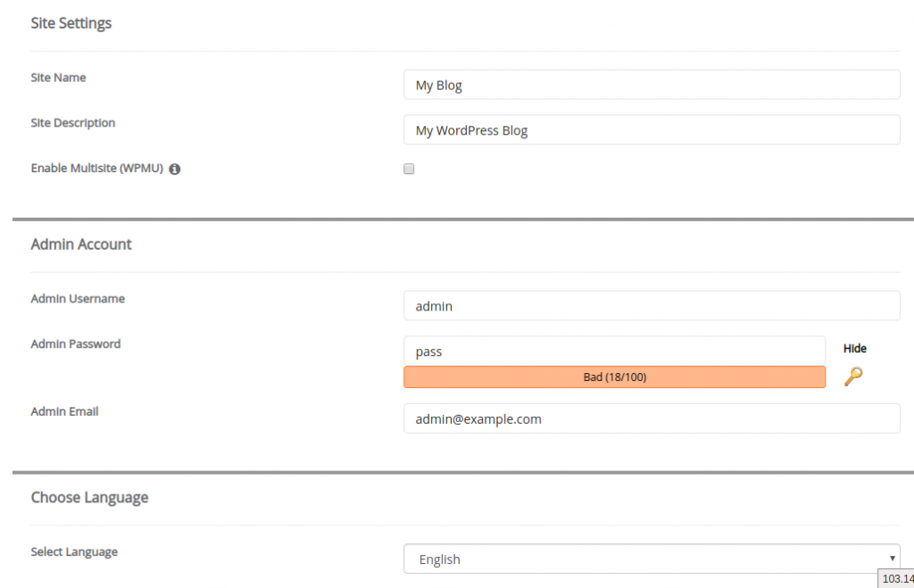Click the Admin Account heading
The width and height of the screenshot is (914, 588).
81,244
